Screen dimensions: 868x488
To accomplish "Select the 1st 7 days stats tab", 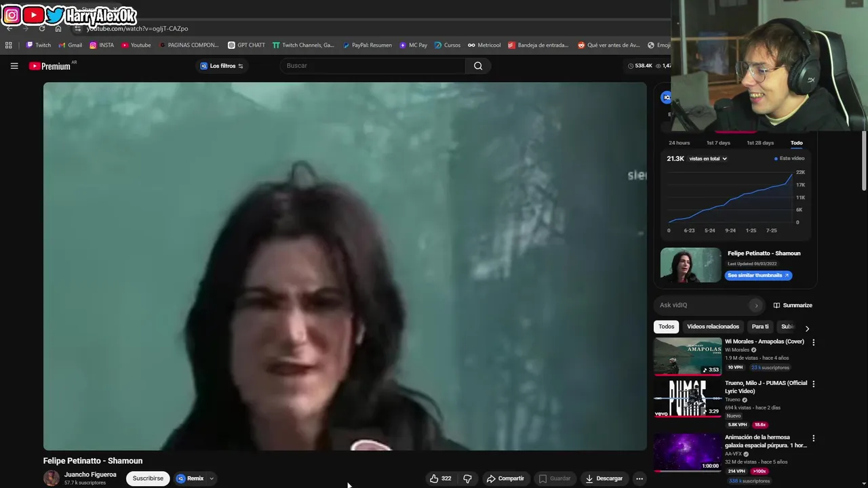I will [x=718, y=143].
